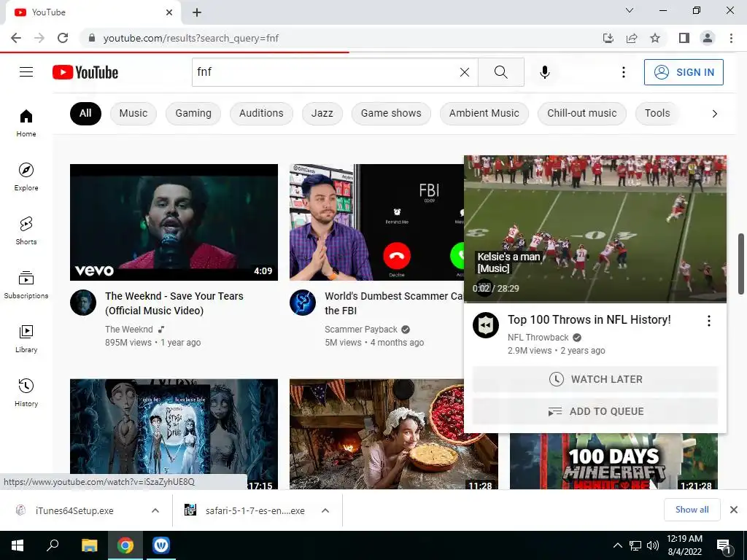Open Library in sidebar

26,338
